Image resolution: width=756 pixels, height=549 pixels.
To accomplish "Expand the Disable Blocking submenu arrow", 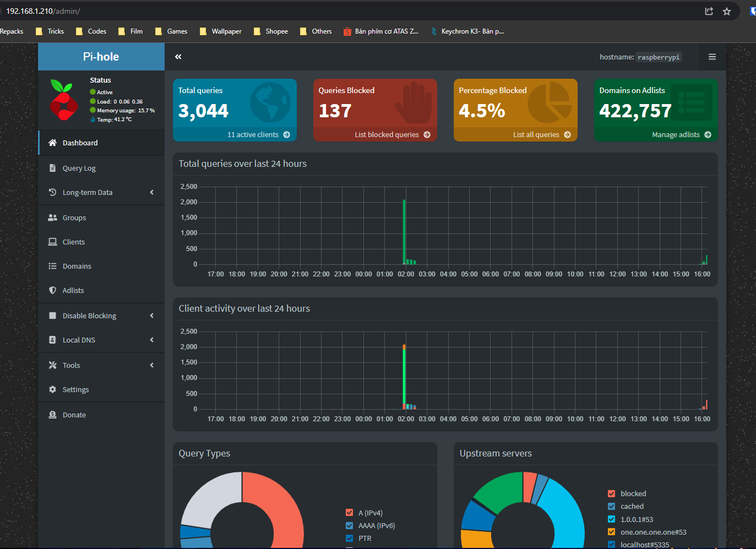I will point(151,316).
